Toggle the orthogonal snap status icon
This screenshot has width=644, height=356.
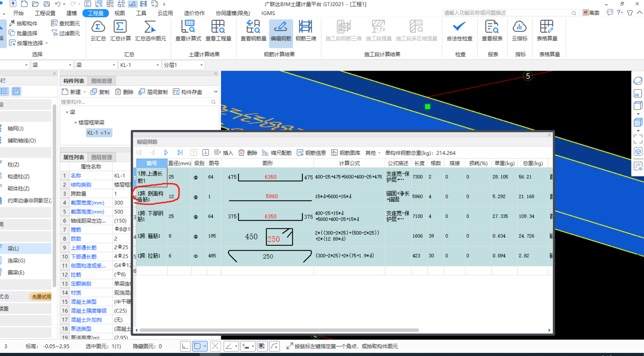click(185, 346)
